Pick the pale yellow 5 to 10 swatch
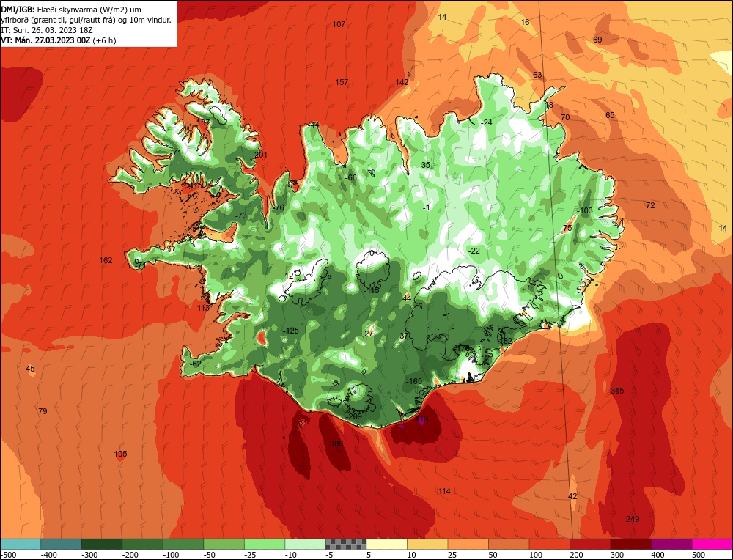The height and width of the screenshot is (560, 733). [x=386, y=544]
